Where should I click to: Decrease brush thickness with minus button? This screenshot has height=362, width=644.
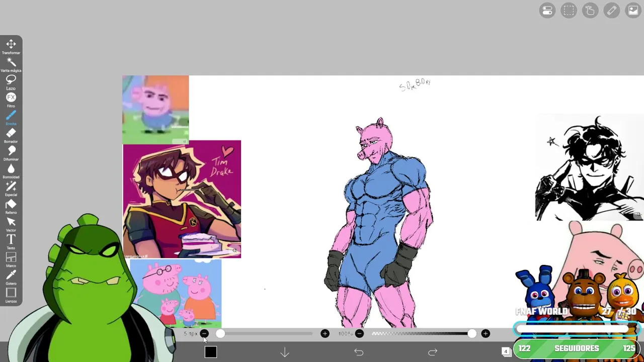click(204, 334)
